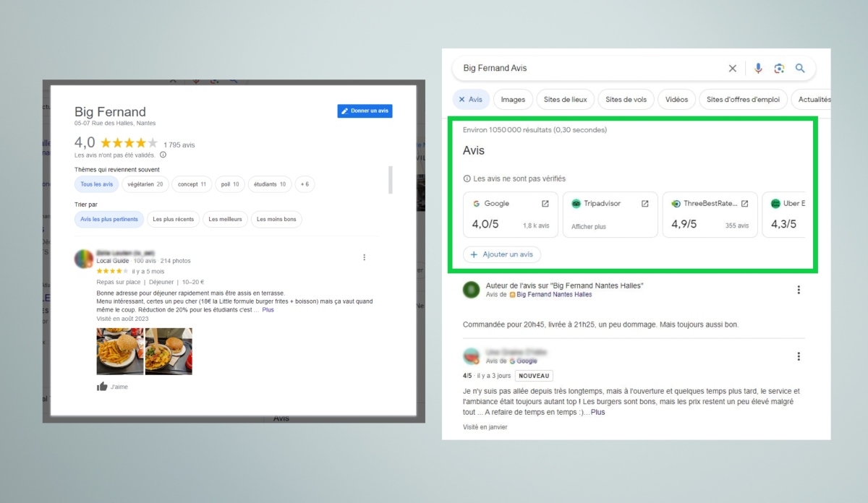Sort reviews by 'Les meilleurs'
The height and width of the screenshot is (503, 868).
(x=225, y=219)
